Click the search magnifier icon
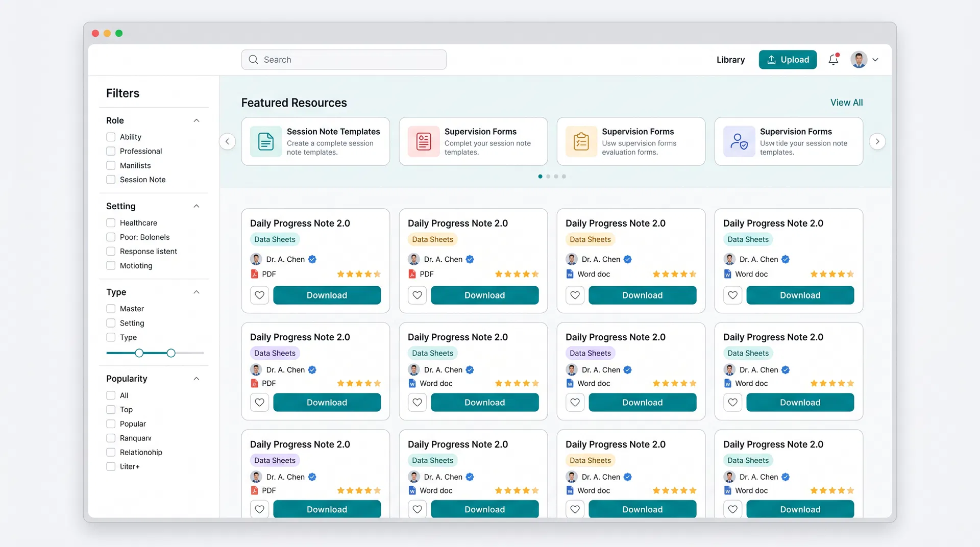The image size is (980, 547). click(x=253, y=59)
